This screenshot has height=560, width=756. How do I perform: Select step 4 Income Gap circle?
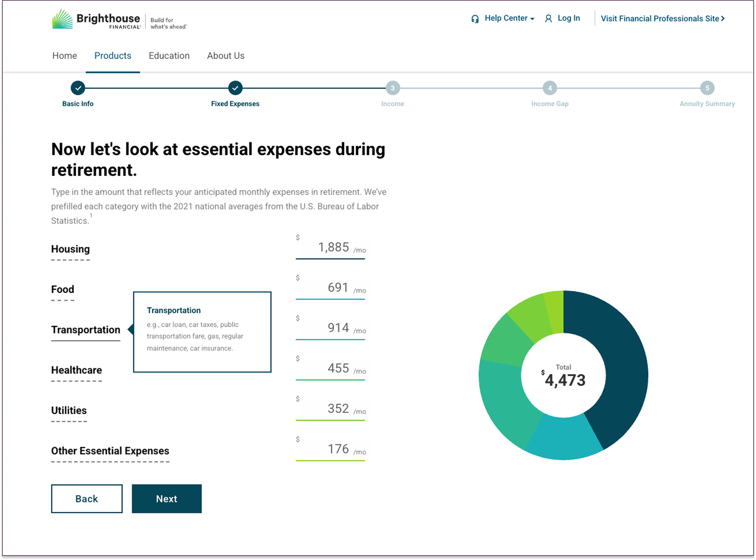(549, 88)
